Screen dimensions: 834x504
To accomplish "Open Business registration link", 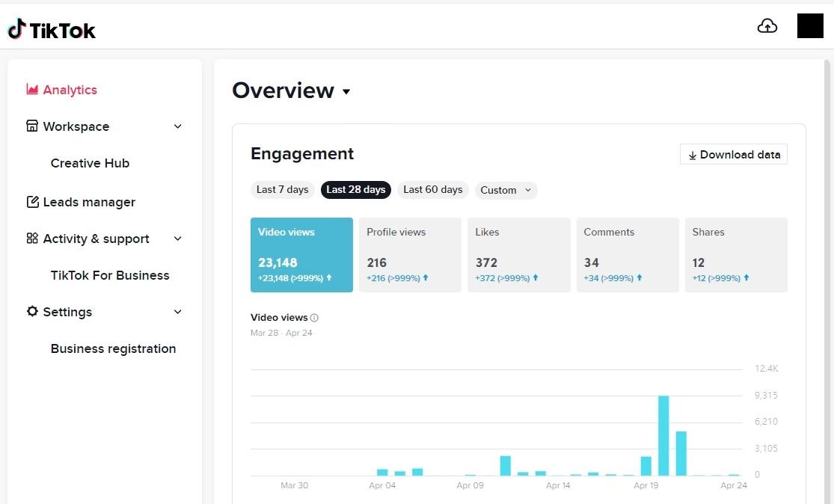I will (113, 348).
